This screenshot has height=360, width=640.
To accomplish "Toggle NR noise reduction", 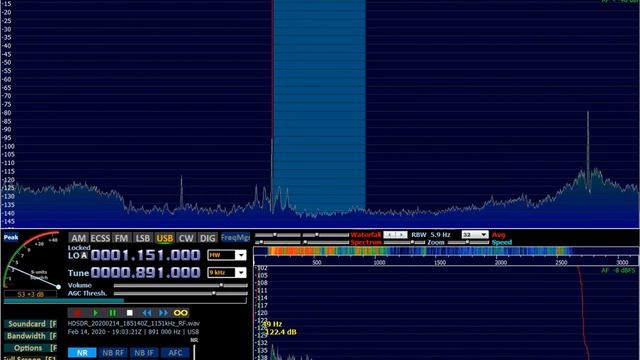I will [x=82, y=353].
